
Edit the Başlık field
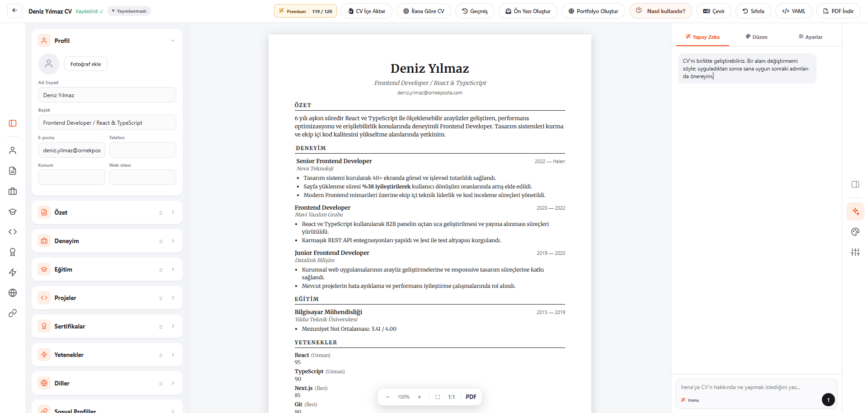(107, 122)
